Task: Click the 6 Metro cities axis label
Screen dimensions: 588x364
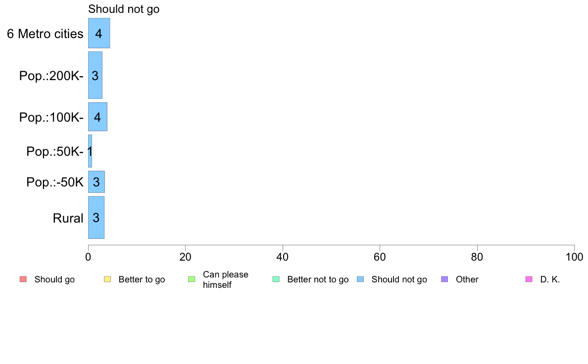Action: [x=45, y=34]
